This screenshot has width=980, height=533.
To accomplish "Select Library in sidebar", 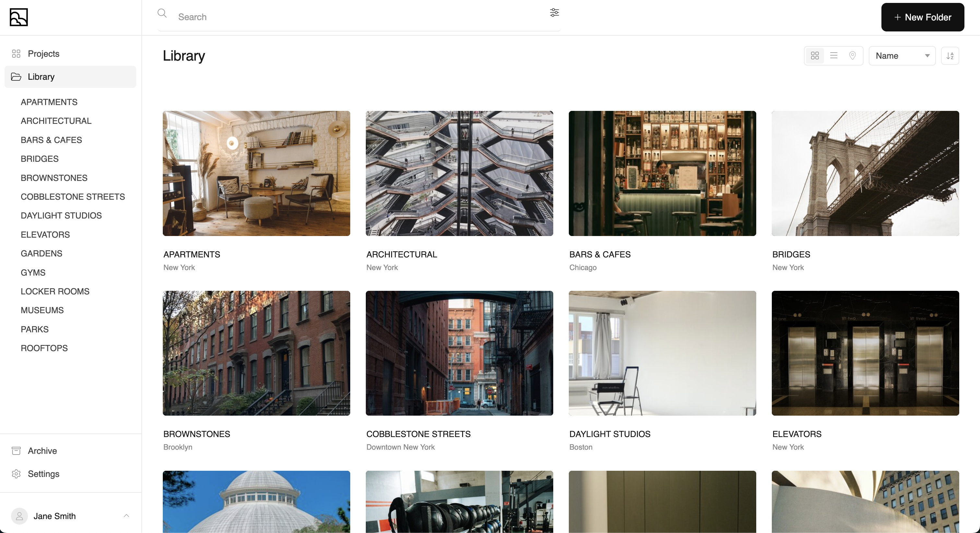I will [70, 77].
